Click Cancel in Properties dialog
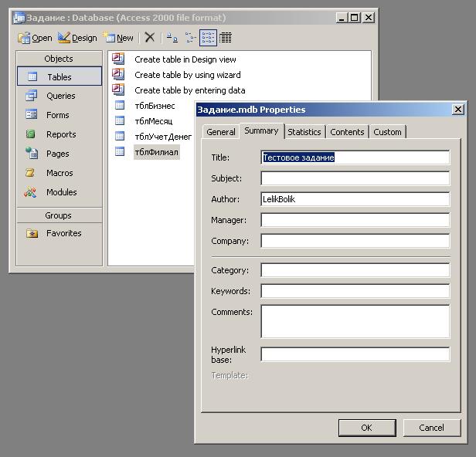Image resolution: width=476 pixels, height=457 pixels. (432, 428)
